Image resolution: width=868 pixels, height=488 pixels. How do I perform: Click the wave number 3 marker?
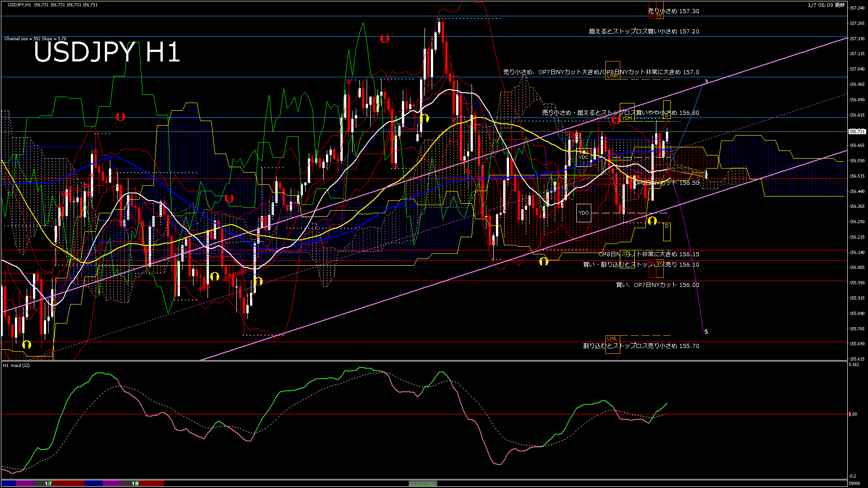coord(706,82)
